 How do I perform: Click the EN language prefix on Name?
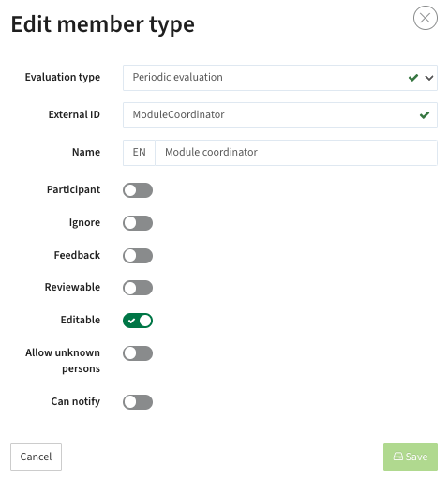click(139, 153)
